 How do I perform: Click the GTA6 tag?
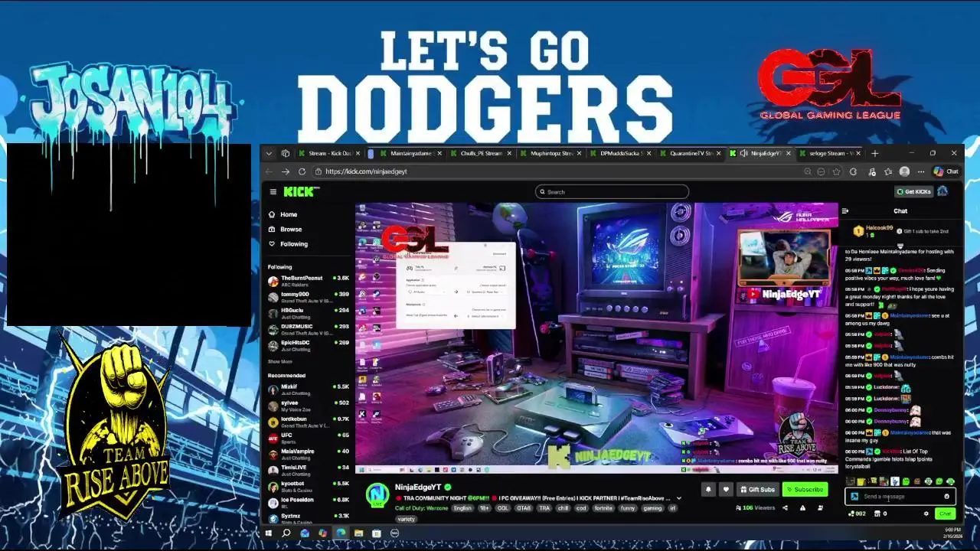(x=524, y=508)
